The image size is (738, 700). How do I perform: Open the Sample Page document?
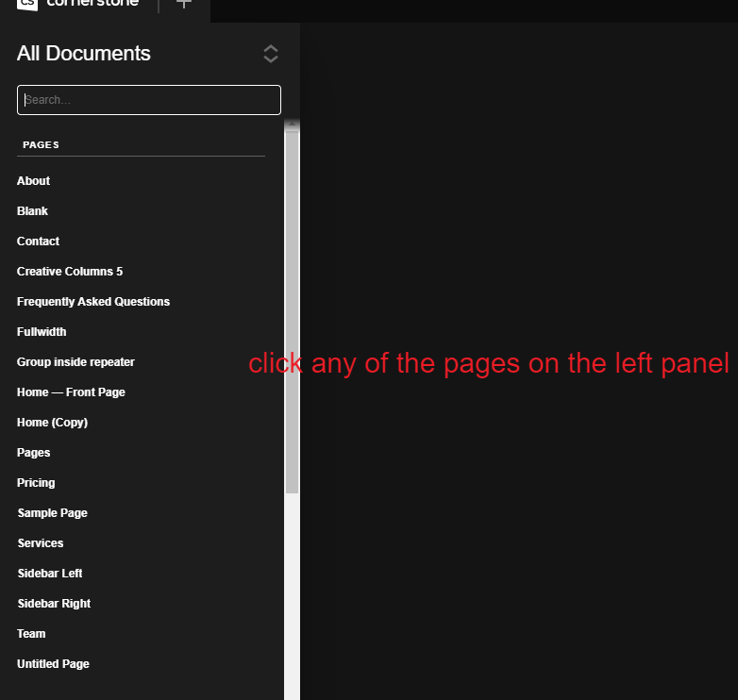tap(52, 513)
